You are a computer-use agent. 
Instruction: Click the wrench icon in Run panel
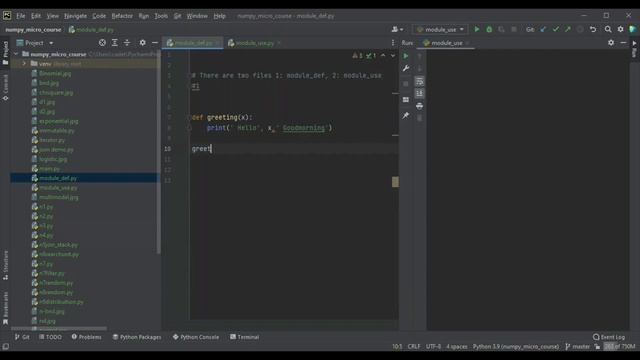[x=406, y=69]
